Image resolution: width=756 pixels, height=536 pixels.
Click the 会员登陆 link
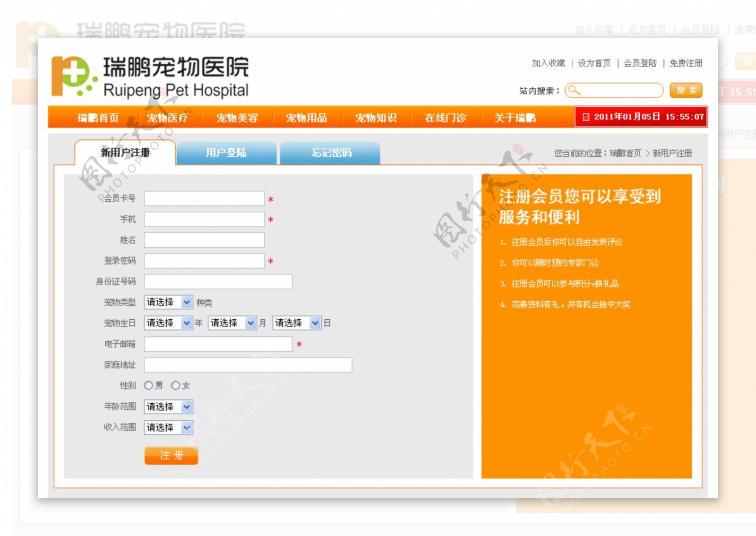coord(640,63)
